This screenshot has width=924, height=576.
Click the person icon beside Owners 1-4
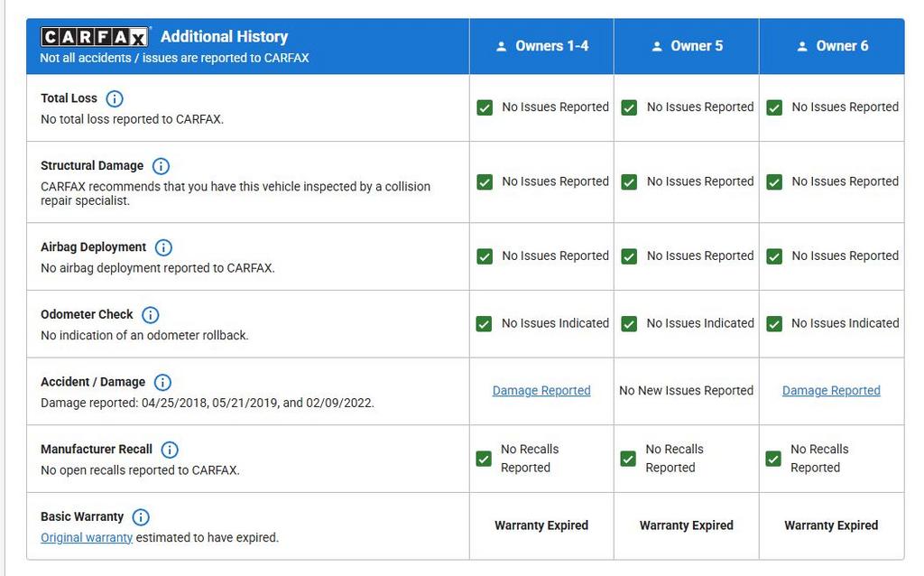click(502, 46)
